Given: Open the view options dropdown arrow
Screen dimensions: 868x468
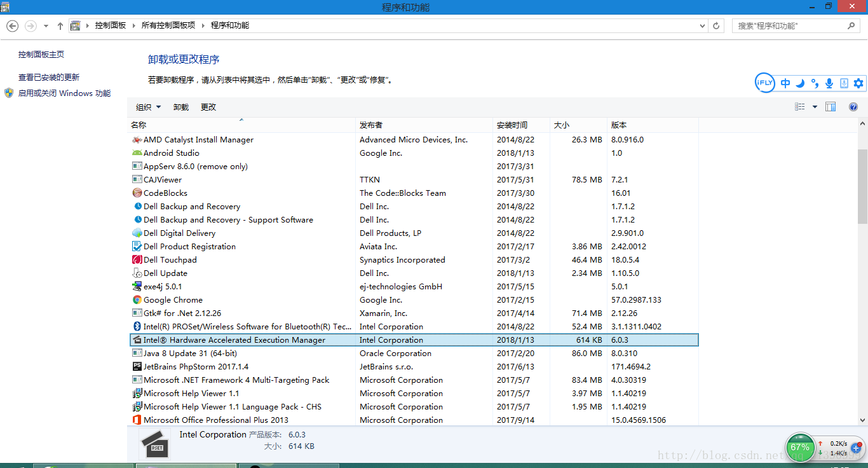Looking at the screenshot, I should (815, 107).
